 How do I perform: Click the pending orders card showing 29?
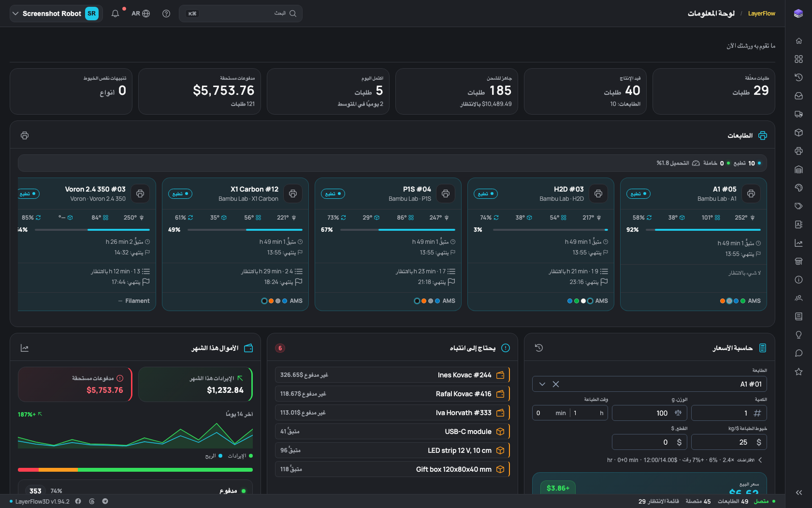(714, 91)
